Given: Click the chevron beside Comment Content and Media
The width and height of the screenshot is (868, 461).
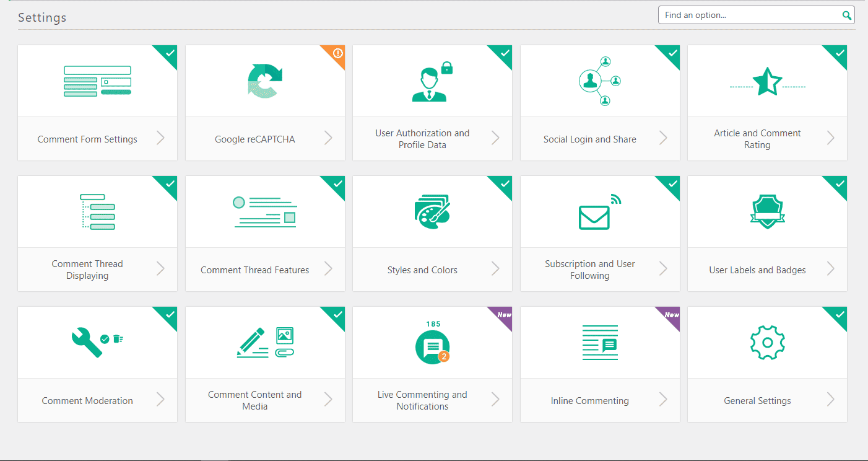Looking at the screenshot, I should click(328, 399).
